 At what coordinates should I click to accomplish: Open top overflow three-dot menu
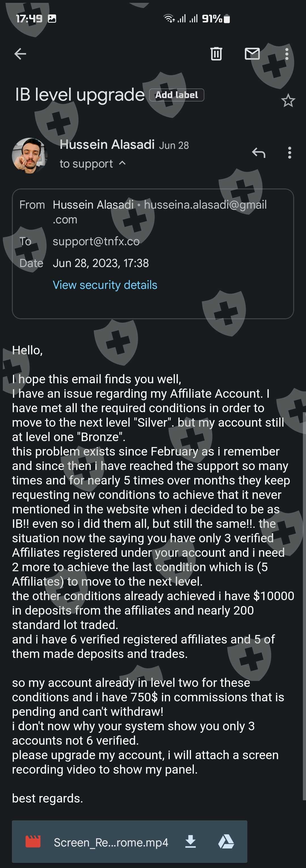[x=286, y=54]
